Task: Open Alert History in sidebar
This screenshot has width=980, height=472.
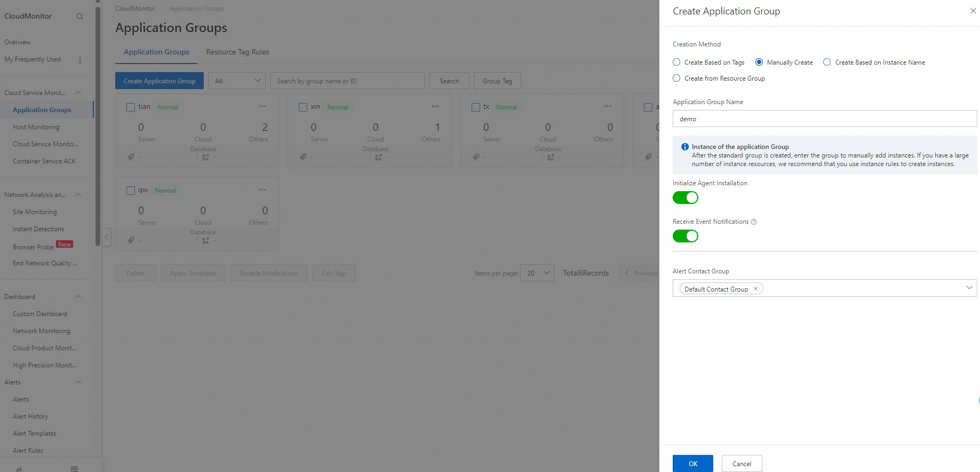Action: [x=30, y=416]
